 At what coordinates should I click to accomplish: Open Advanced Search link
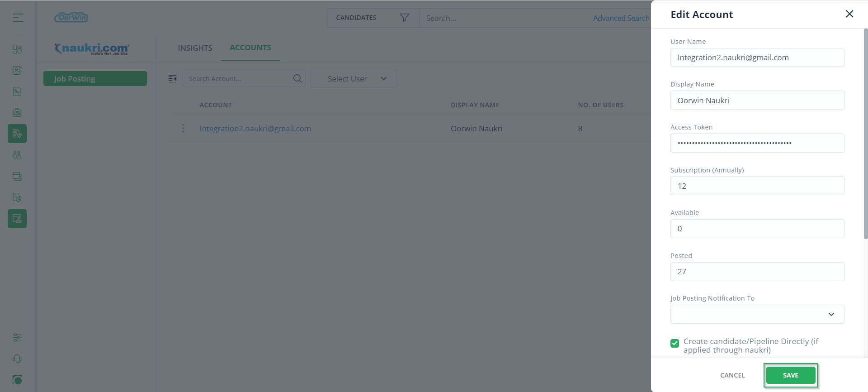(x=621, y=18)
